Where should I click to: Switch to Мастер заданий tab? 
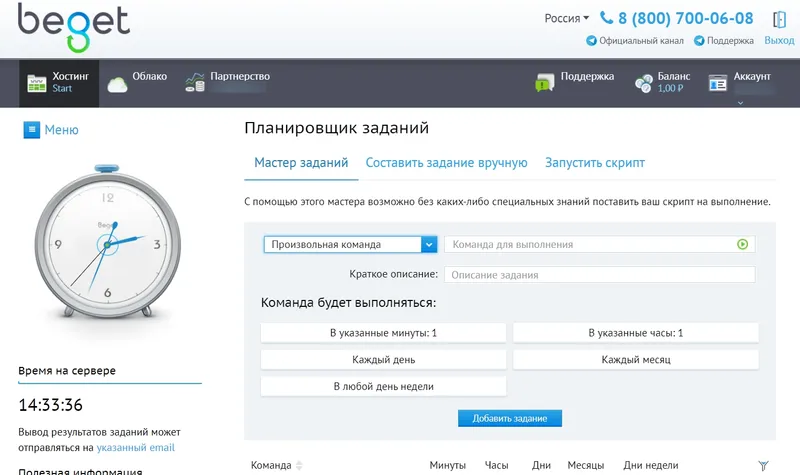coord(301,163)
